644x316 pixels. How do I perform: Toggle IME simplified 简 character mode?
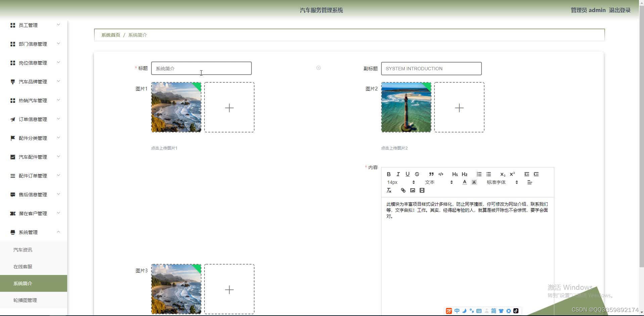coord(494,311)
